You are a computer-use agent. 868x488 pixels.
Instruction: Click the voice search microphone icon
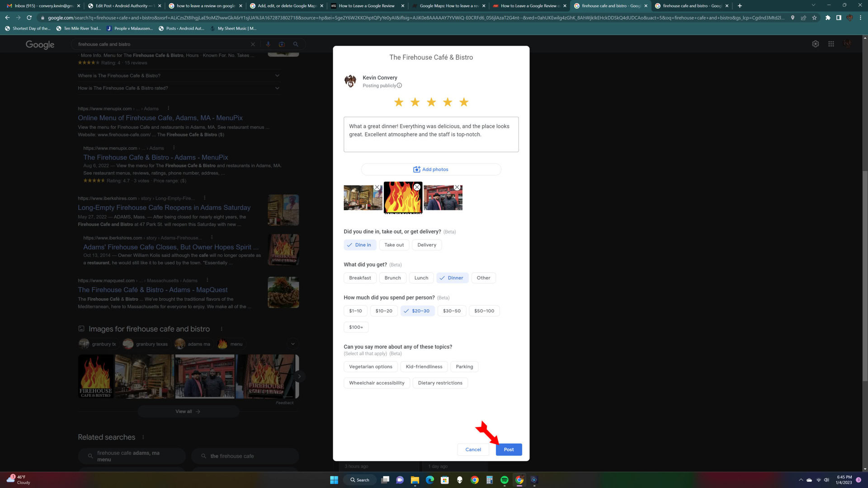[x=268, y=44]
